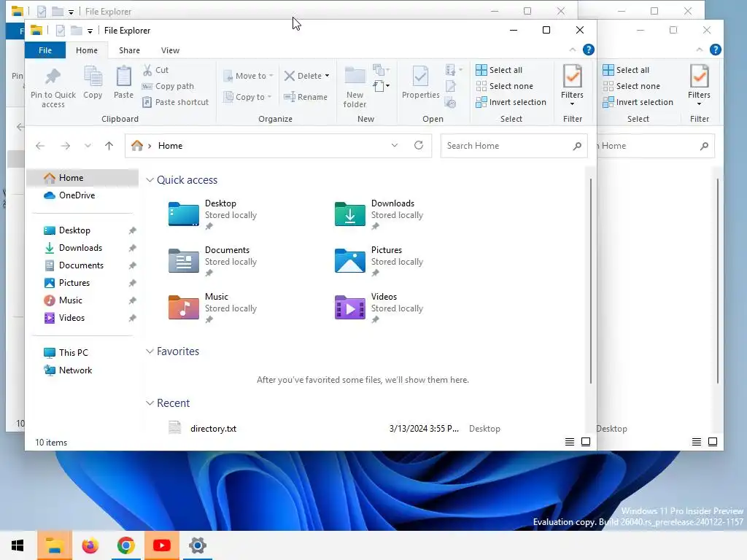Click Cut in Clipboard group

[155, 70]
